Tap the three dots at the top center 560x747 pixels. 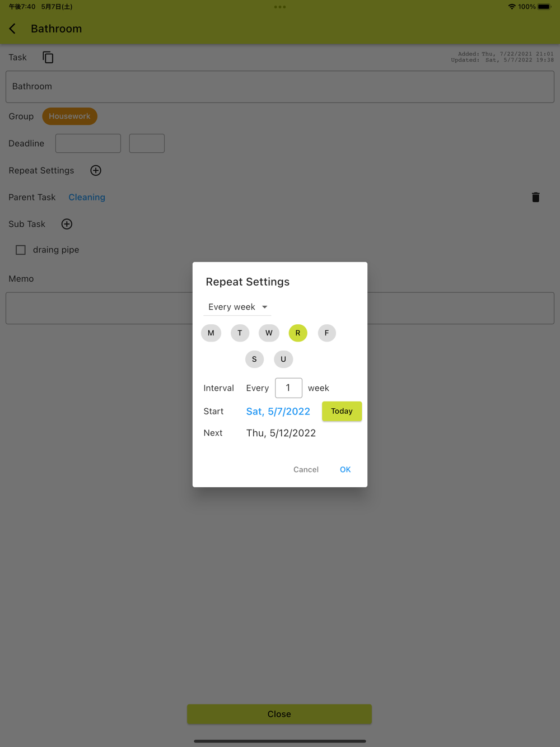280,7
